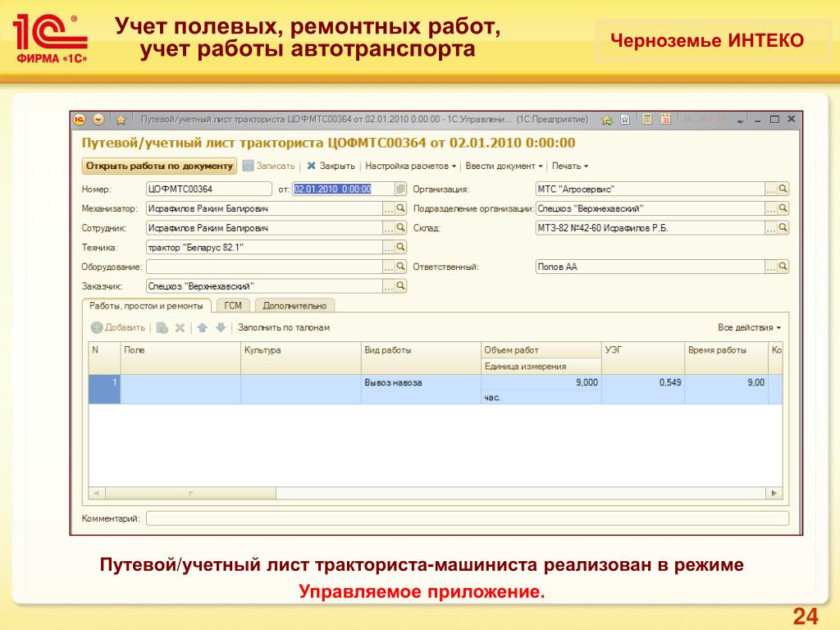Image resolution: width=840 pixels, height=630 pixels.
Task: Click the empty Оборудование input field
Action: [x=264, y=267]
